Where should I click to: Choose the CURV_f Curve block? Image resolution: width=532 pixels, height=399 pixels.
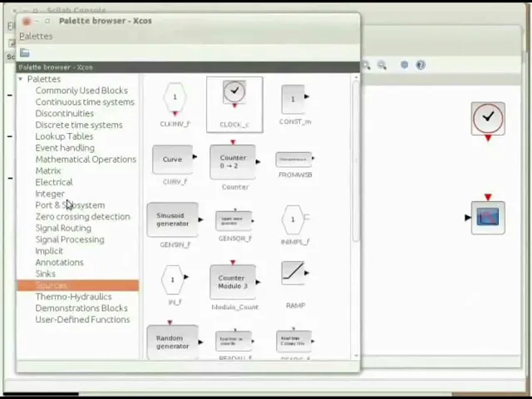[x=175, y=160]
